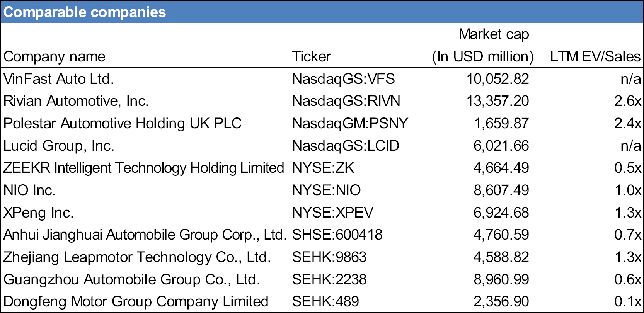This screenshot has width=644, height=313.
Task: Click Rivian's 2.6x EV/Sales value
Action: click(627, 101)
